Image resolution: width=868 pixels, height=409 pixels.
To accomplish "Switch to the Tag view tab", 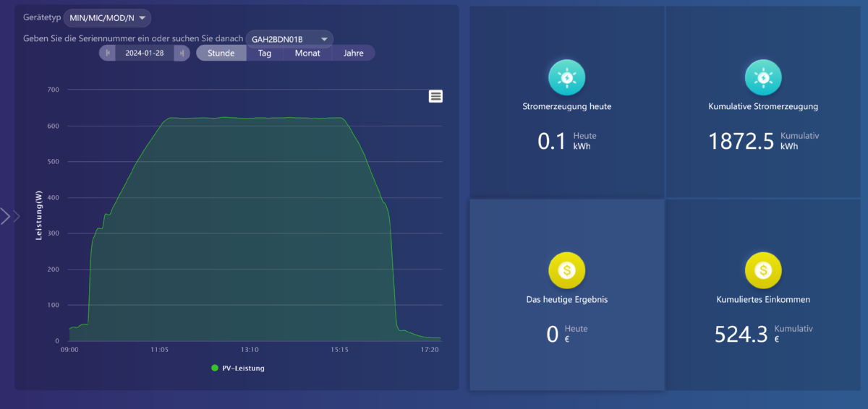I will pyautogui.click(x=265, y=53).
